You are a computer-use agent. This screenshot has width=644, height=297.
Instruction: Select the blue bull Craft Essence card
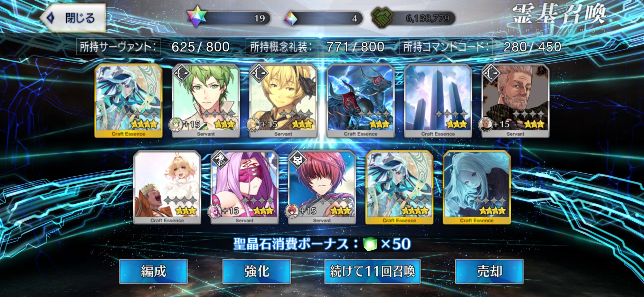(x=361, y=101)
